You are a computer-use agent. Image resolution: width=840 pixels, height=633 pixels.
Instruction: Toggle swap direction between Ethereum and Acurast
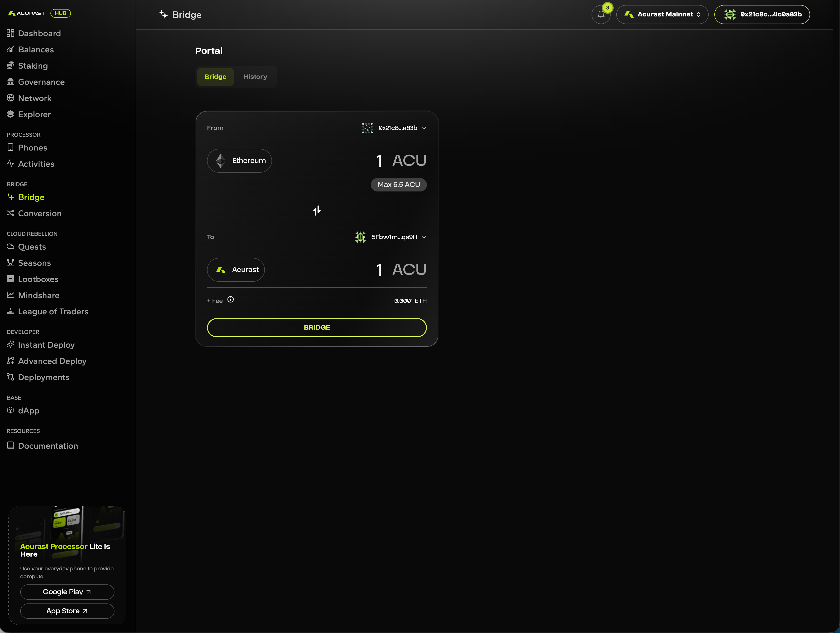tap(317, 210)
